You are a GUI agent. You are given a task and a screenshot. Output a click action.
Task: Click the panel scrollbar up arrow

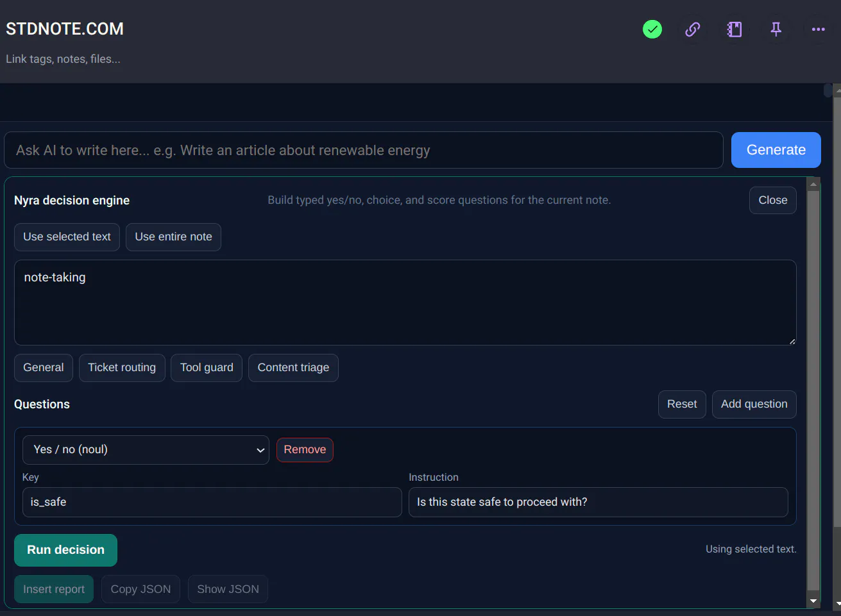[813, 185]
